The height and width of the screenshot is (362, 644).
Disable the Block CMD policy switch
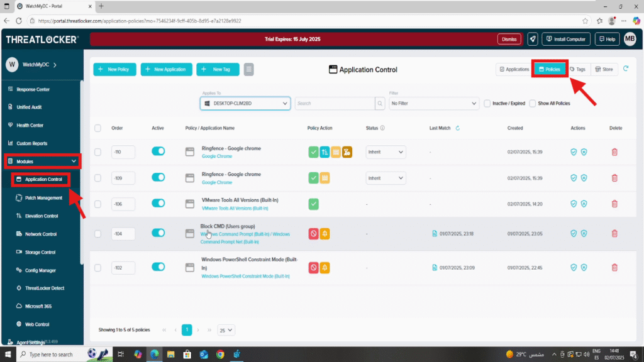(x=158, y=233)
